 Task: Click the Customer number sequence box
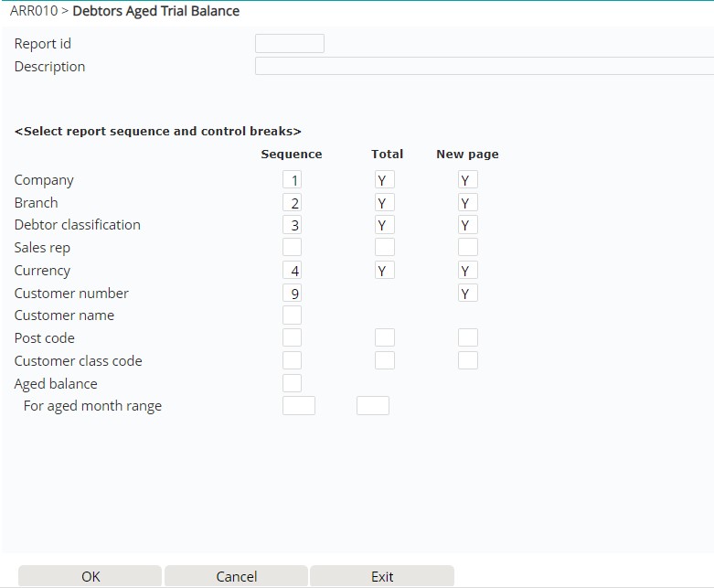[292, 294]
